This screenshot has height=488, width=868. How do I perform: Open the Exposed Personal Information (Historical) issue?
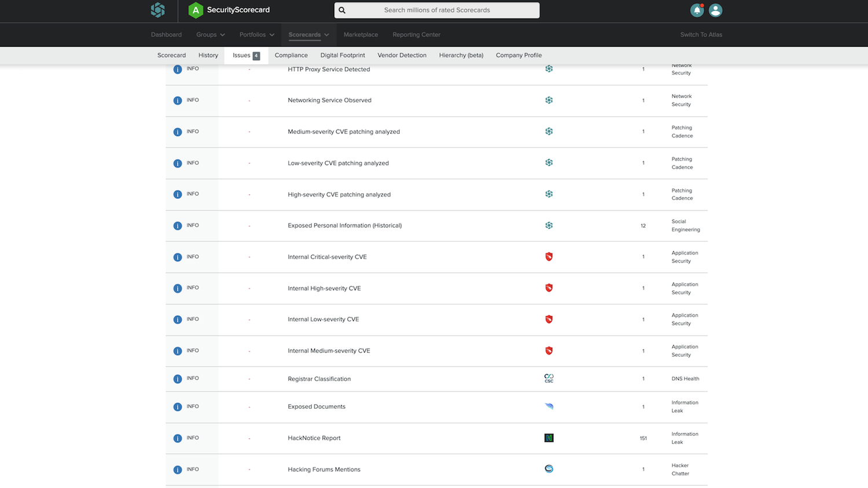coord(344,225)
